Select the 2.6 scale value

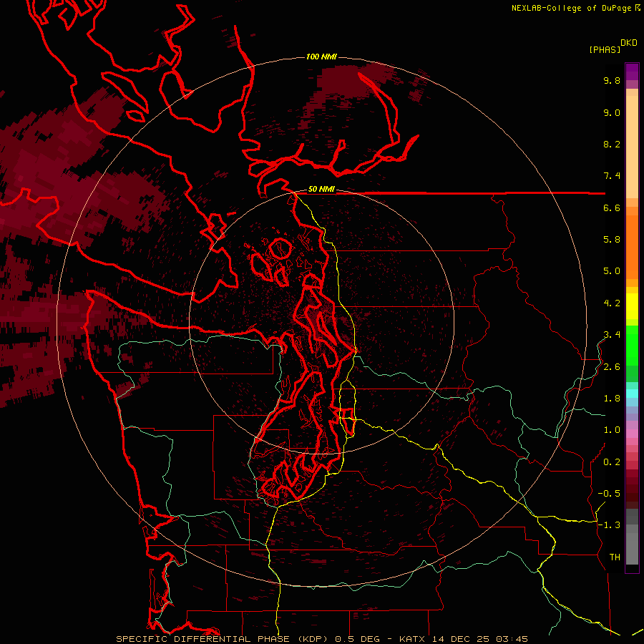click(612, 367)
